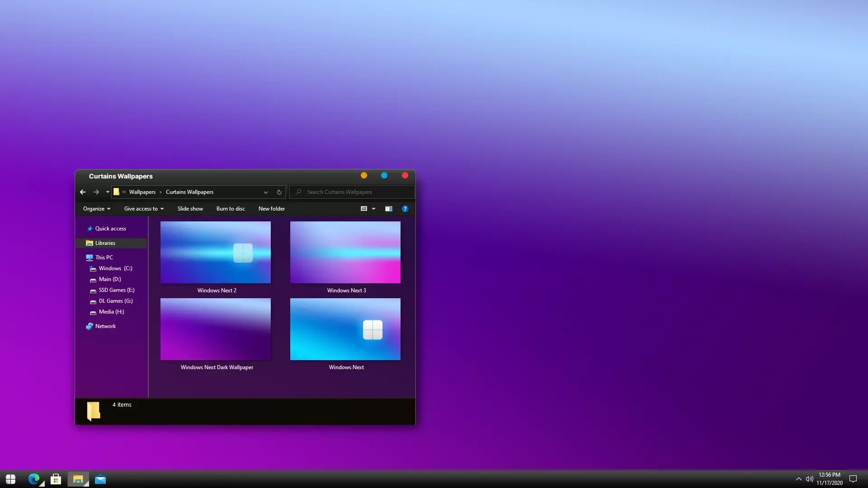Open the Organize menu
This screenshot has width=868, height=488.
(97, 209)
